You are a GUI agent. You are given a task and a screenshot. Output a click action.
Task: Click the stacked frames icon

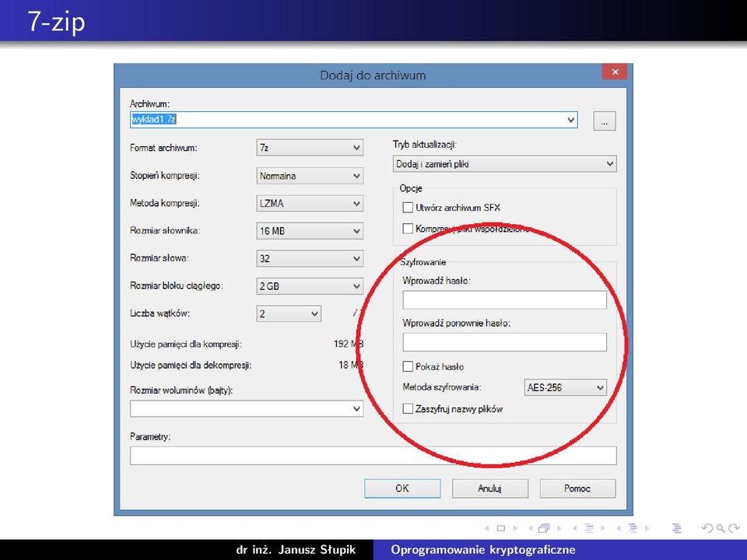pyautogui.click(x=544, y=528)
